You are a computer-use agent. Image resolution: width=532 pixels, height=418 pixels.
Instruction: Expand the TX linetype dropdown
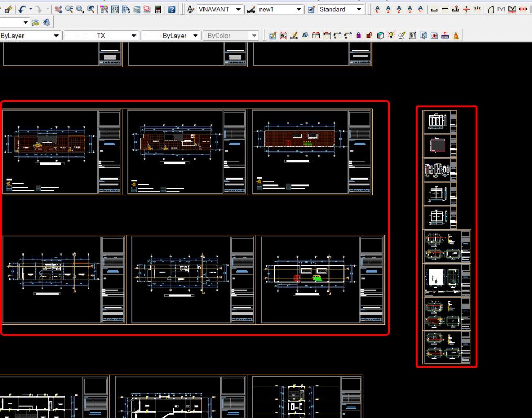point(134,36)
